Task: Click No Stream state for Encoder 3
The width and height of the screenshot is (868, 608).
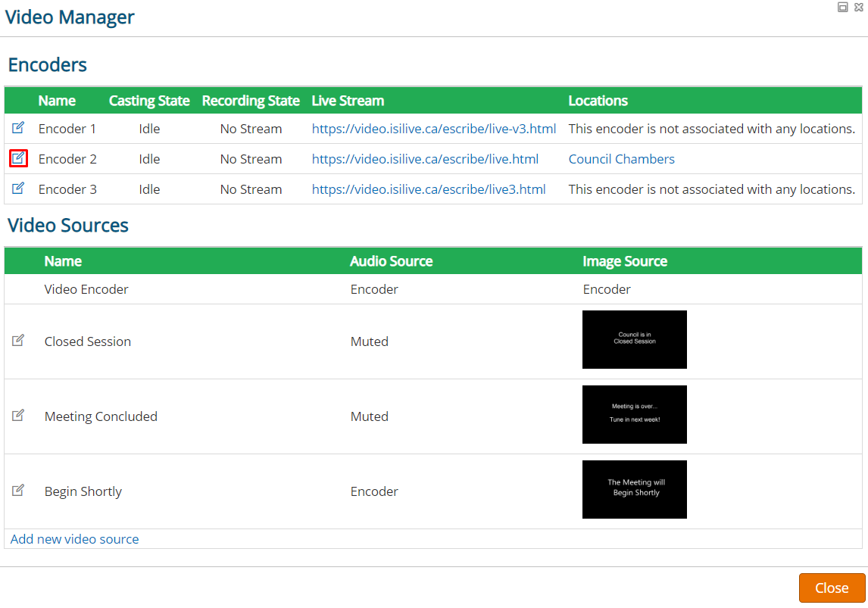Action: pyautogui.click(x=251, y=190)
